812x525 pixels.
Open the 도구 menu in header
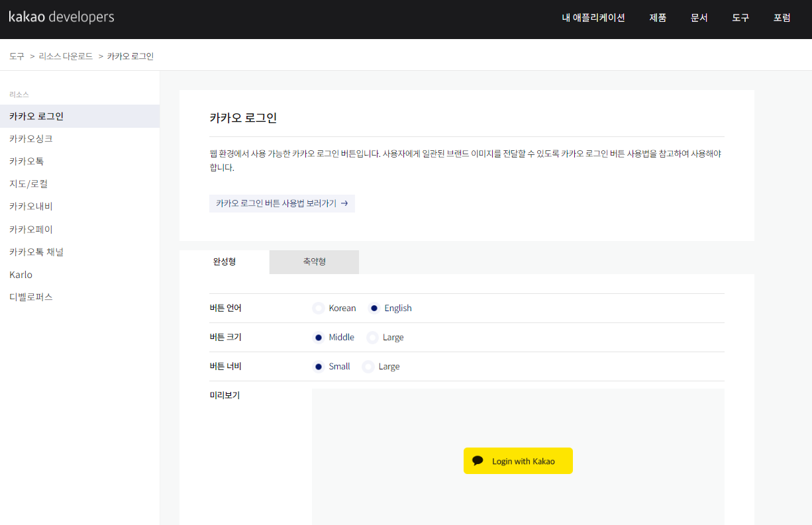740,18
